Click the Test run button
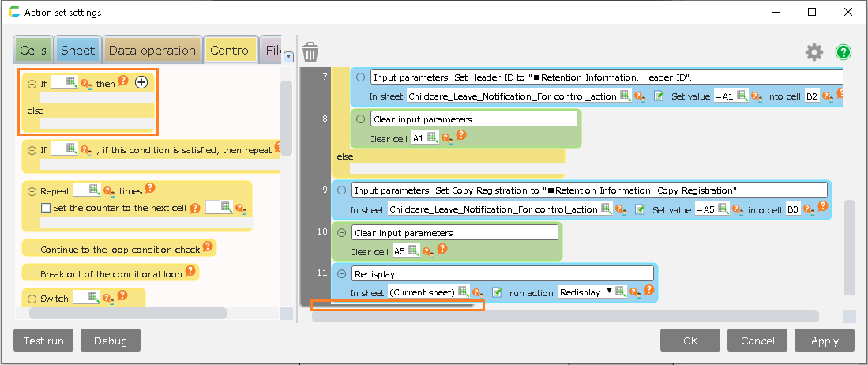This screenshot has height=365, width=868. coord(44,341)
